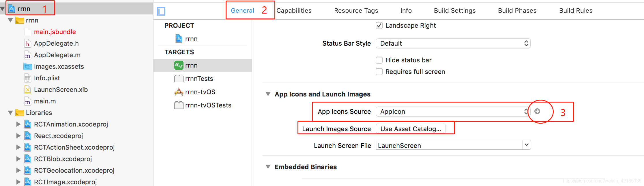Select the main.jsbundle file icon

tap(28, 32)
